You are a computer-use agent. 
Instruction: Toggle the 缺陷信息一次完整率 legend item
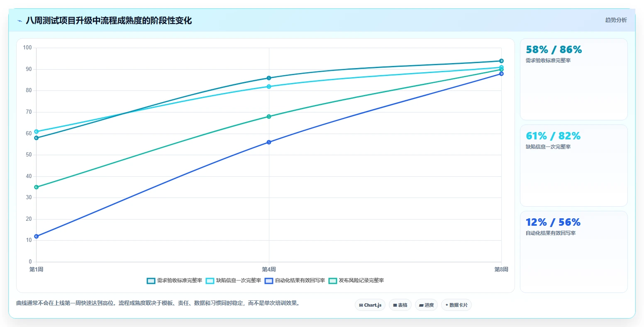click(233, 281)
